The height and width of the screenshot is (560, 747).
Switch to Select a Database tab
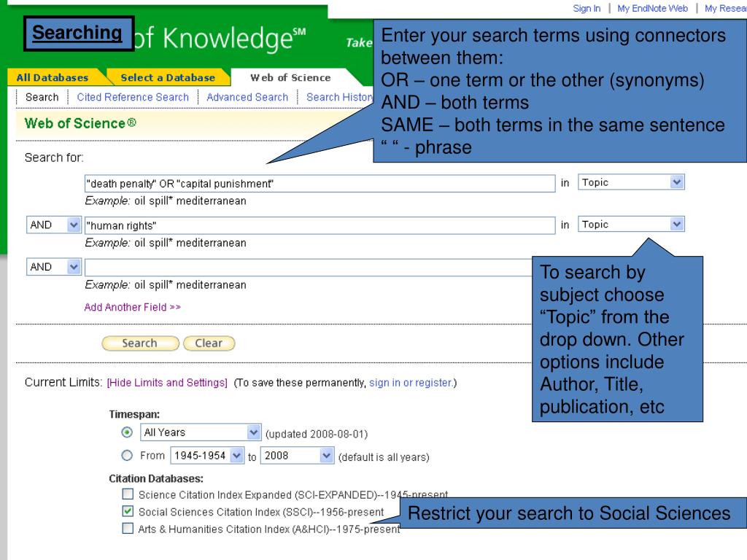pyautogui.click(x=168, y=77)
